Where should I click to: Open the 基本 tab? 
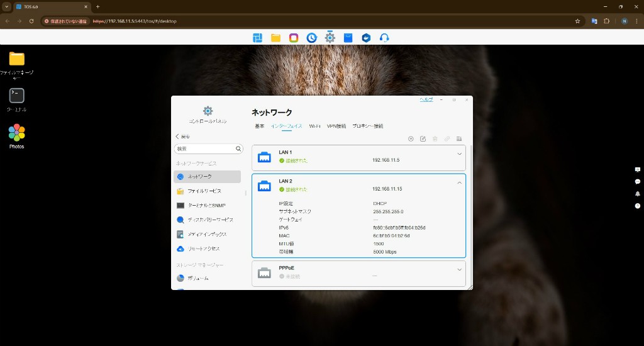(259, 126)
